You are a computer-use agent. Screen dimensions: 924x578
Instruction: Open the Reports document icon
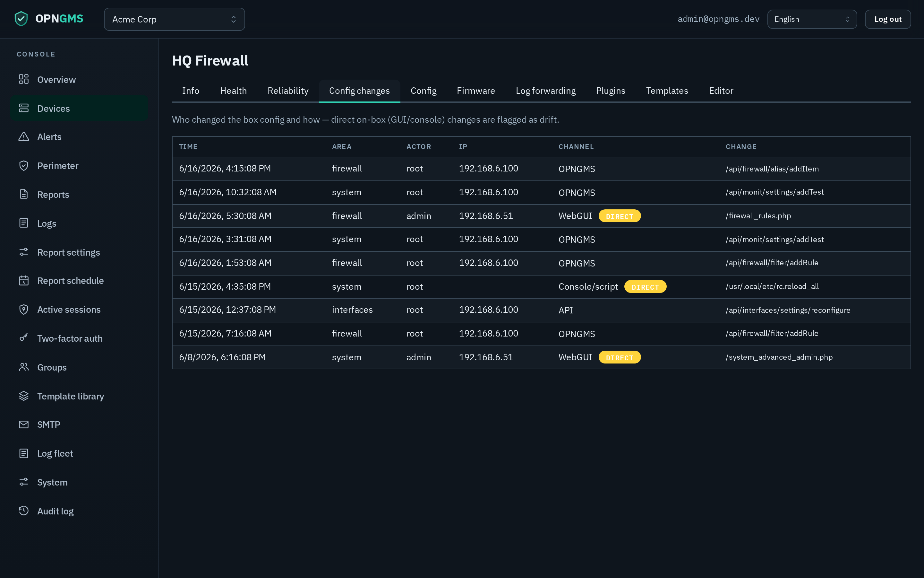24,194
